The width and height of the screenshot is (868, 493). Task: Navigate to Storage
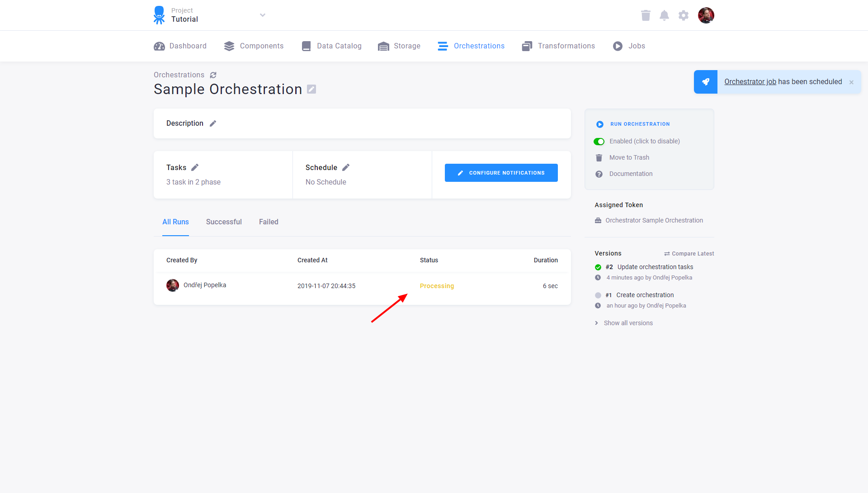click(x=399, y=46)
